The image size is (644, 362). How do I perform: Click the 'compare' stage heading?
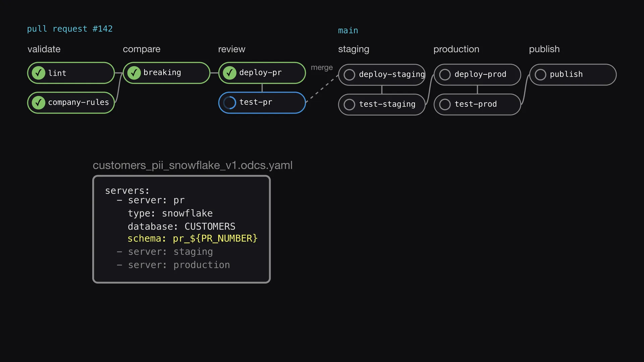pyautogui.click(x=142, y=49)
